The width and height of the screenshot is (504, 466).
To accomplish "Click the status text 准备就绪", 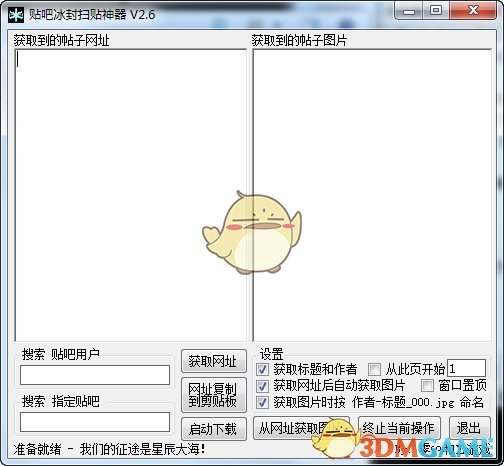I will point(37,449).
